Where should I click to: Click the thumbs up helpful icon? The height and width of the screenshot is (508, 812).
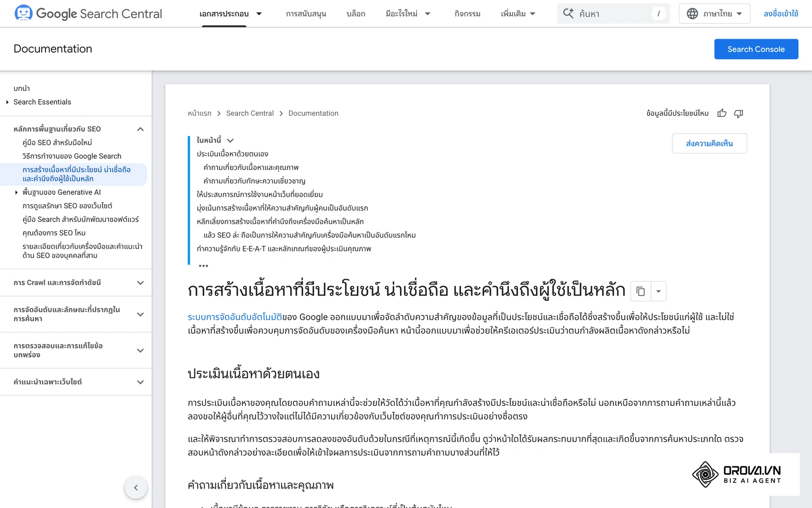pos(722,113)
